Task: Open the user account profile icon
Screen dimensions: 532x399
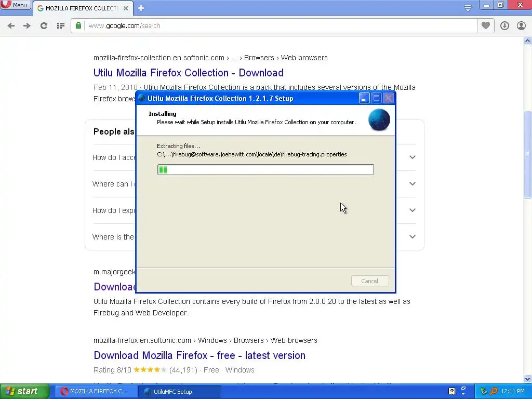Action: click(x=521, y=26)
